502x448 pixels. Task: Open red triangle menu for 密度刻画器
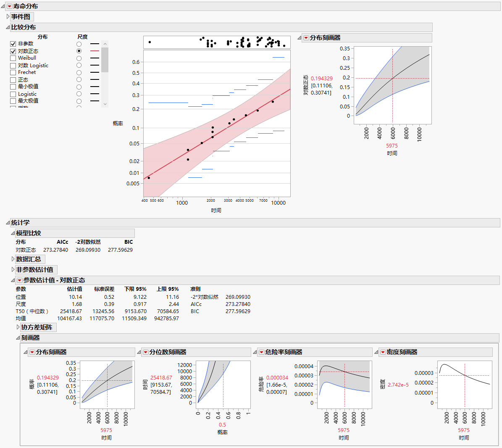(x=383, y=352)
